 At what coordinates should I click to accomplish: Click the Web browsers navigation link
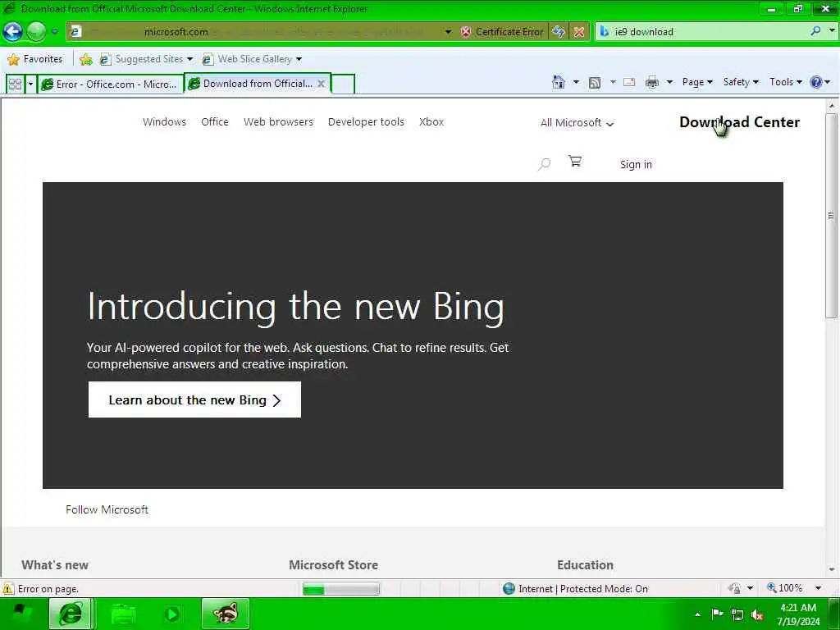click(x=278, y=121)
